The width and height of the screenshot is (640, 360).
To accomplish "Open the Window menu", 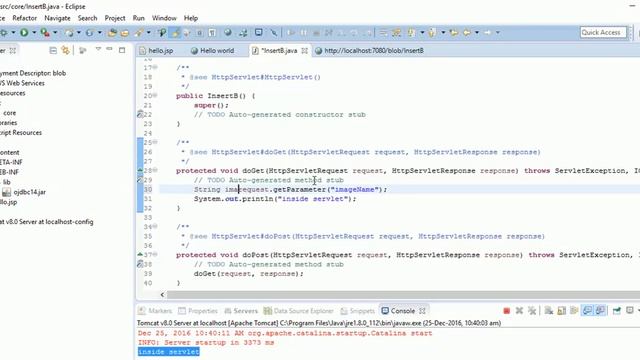I will 164,18.
